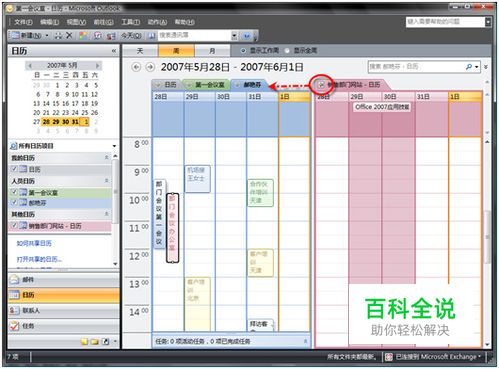Open the colorful Categorize toolbar icon

point(83,35)
